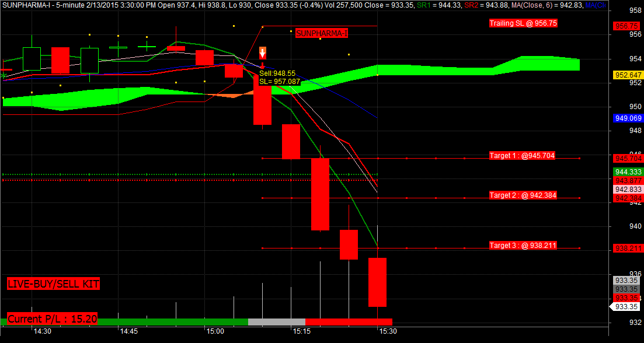Click the red 956.75 price axis tag

coord(625,26)
